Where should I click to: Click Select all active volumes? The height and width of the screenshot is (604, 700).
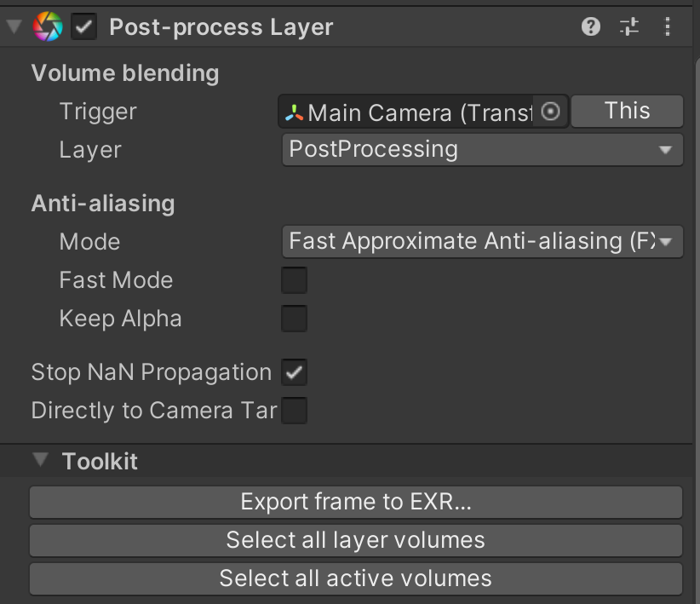pyautogui.click(x=356, y=578)
